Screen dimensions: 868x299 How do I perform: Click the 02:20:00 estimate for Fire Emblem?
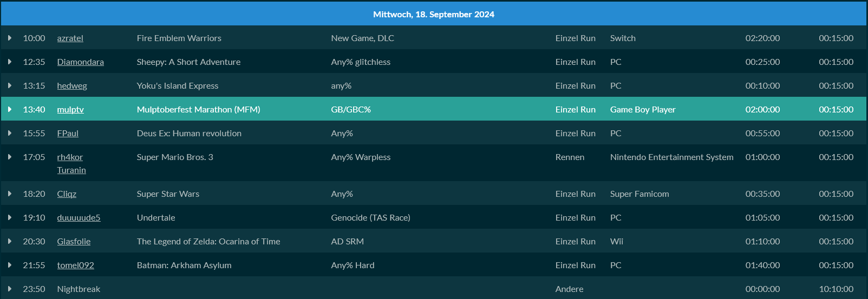coord(763,38)
